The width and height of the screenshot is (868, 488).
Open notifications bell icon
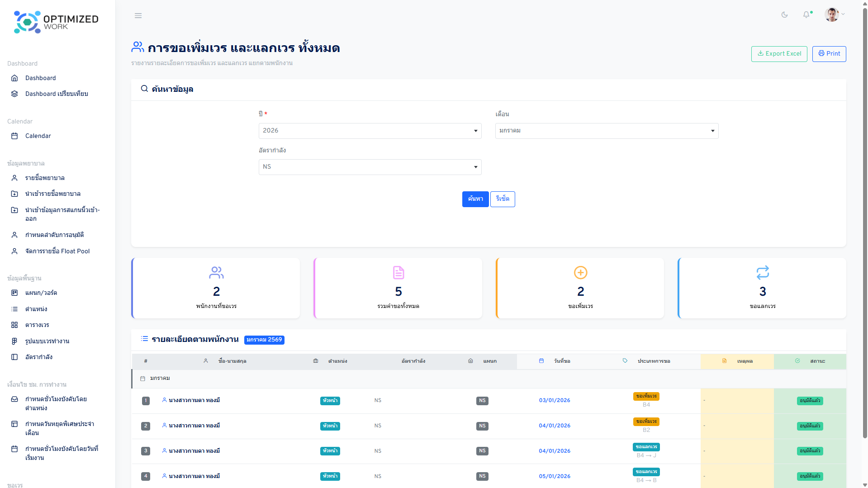coord(806,15)
